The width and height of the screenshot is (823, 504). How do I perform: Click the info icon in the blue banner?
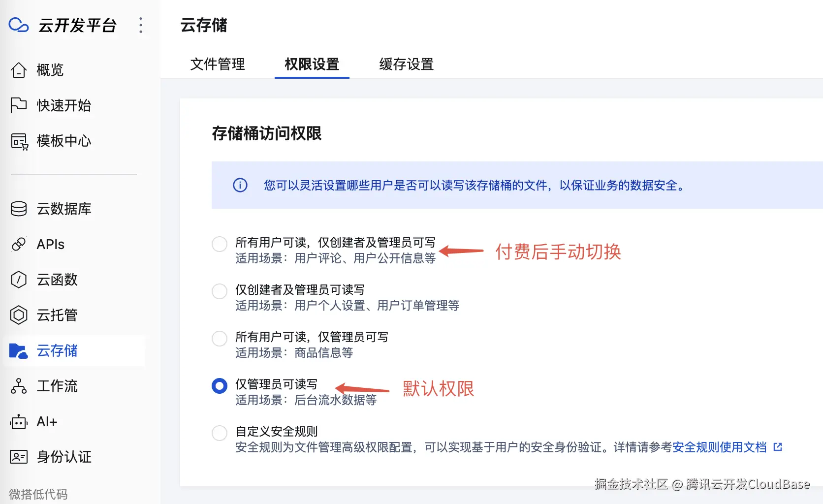240,186
